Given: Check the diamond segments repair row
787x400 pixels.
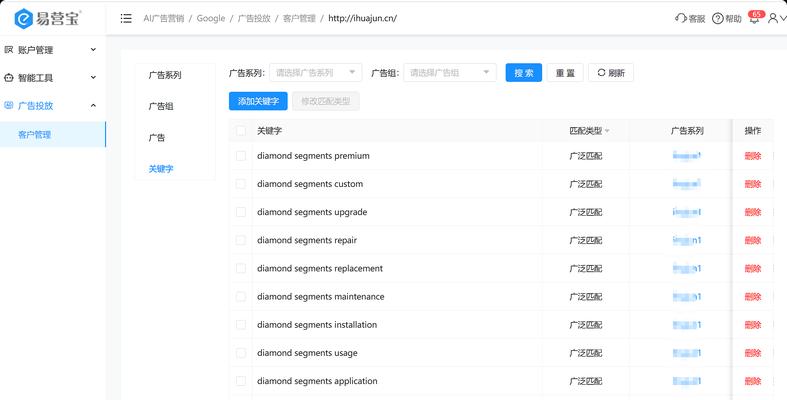Looking at the screenshot, I should pyautogui.click(x=241, y=240).
